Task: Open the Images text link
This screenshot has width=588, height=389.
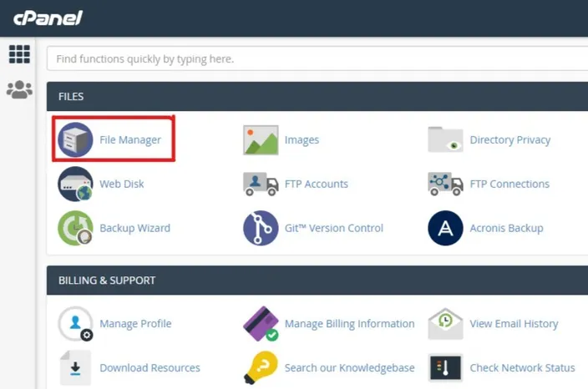Action: click(302, 139)
